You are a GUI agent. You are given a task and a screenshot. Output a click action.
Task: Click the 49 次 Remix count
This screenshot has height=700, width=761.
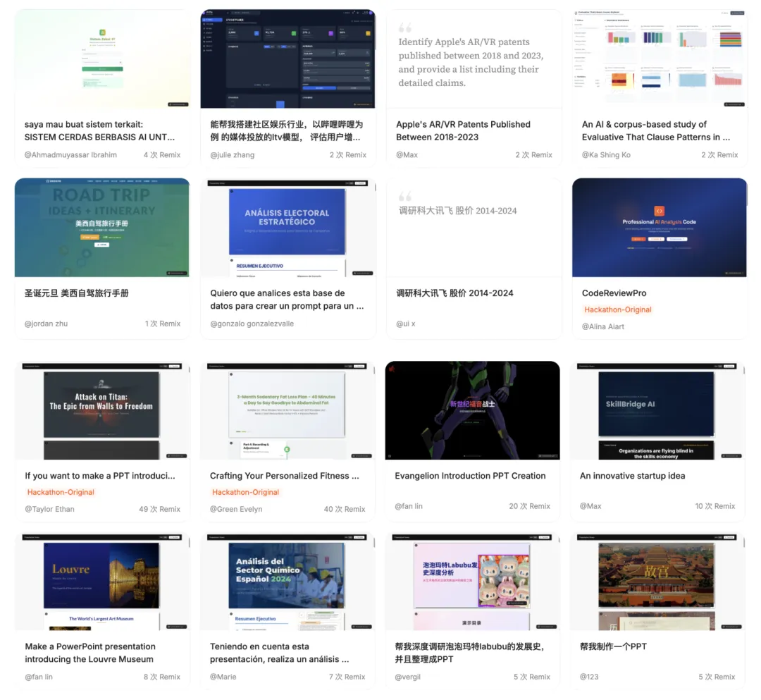point(160,509)
